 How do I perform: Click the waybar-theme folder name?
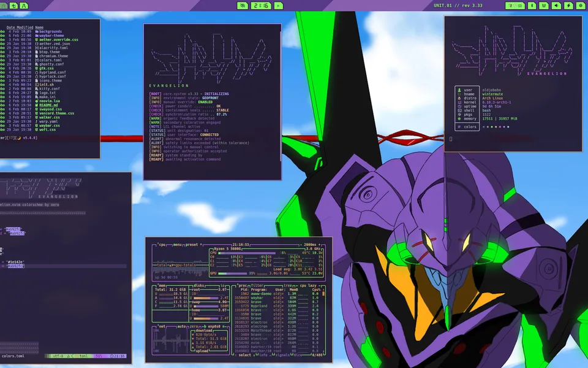(51, 36)
